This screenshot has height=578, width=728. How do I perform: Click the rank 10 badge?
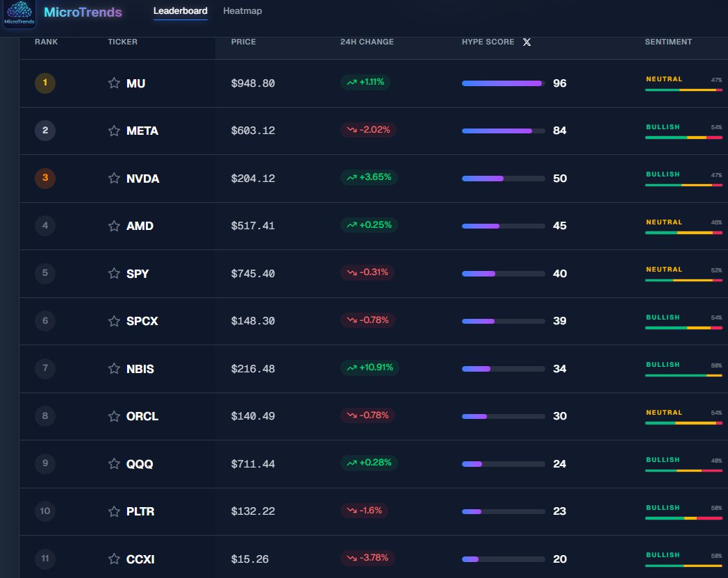[x=45, y=511]
